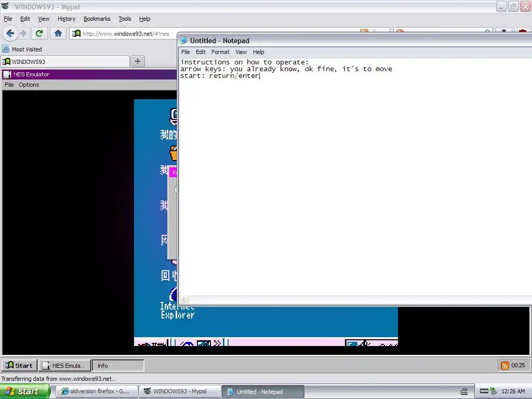Click the NES Emulator title bar icon
This screenshot has height=399, width=532.
7,74
